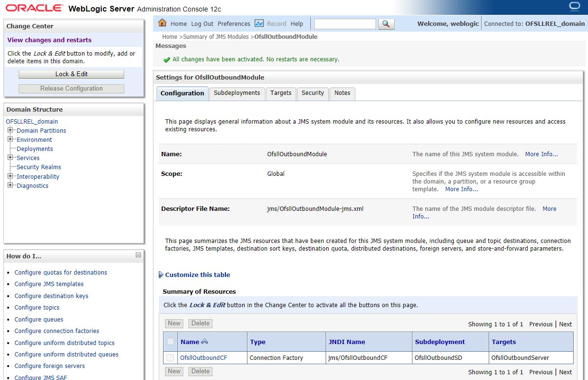Click the Record chart icon
Viewport: 588px width, 380px height.
coord(259,23)
